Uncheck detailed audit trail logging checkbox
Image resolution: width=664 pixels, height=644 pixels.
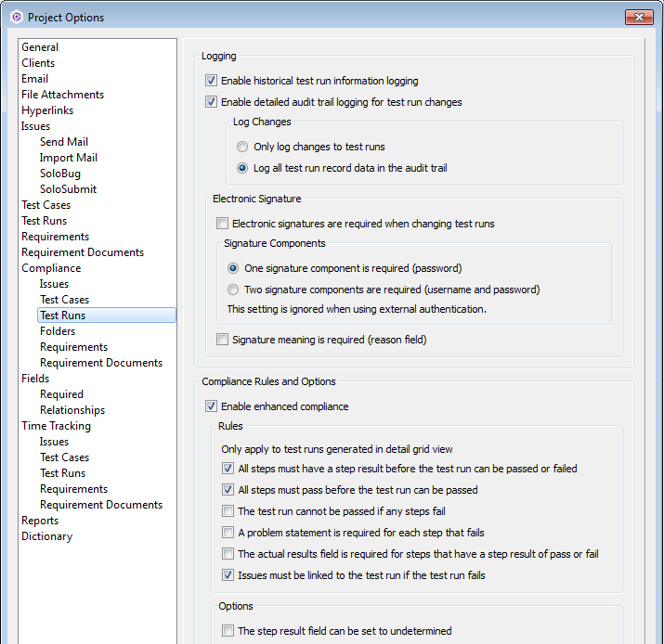tap(212, 102)
